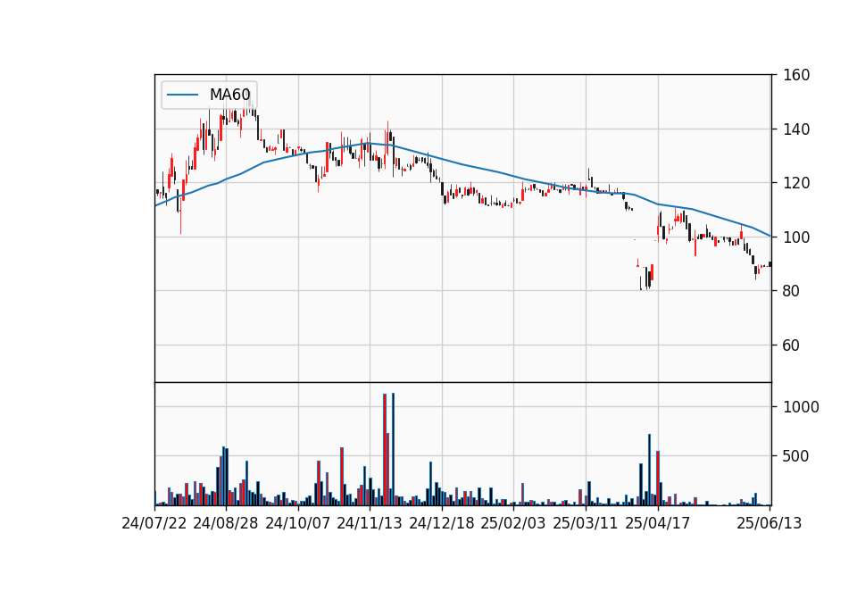The height and width of the screenshot is (616, 857).
Task: Click the 24/10/07 date label
Action: tap(298, 523)
